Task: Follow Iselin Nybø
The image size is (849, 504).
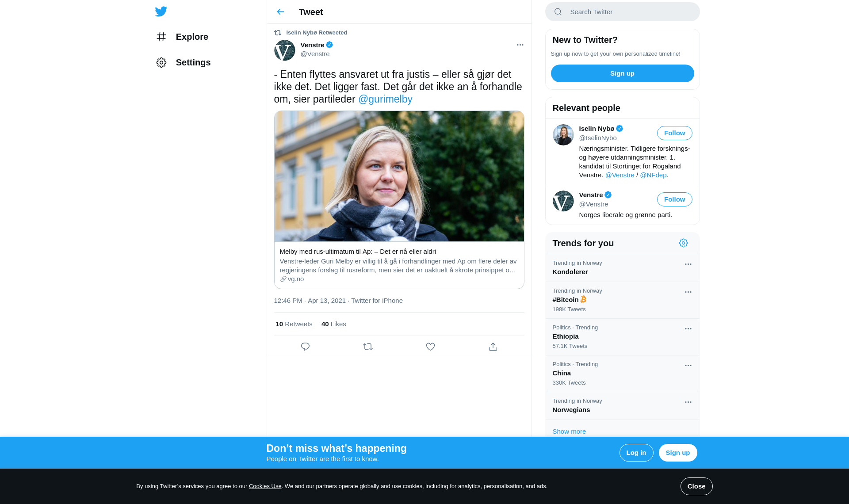Action: tap(675, 133)
